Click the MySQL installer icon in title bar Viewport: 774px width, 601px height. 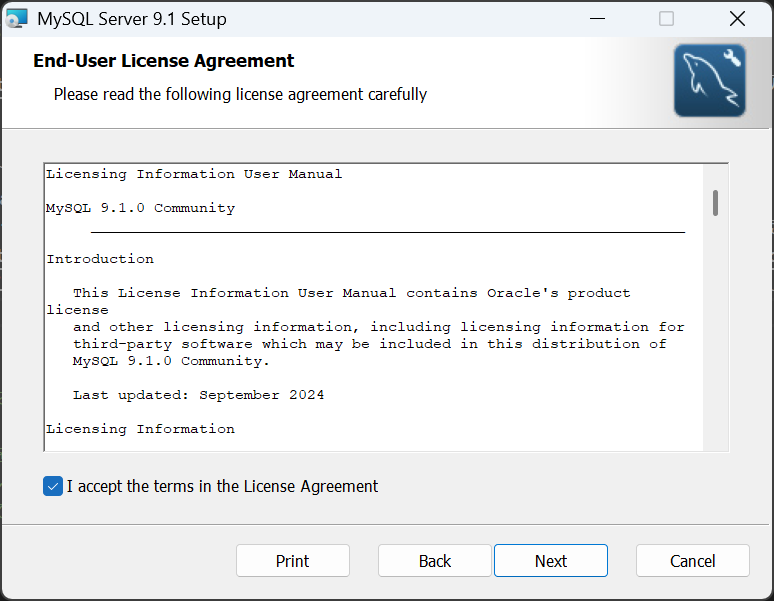click(17, 18)
